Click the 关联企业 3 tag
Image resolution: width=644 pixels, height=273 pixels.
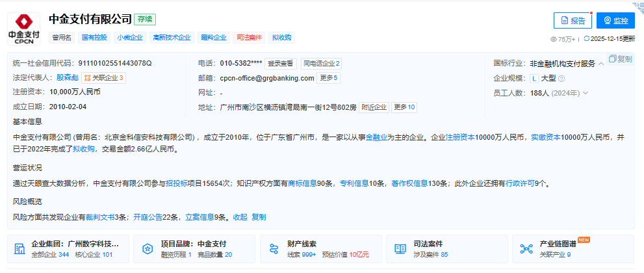point(104,78)
